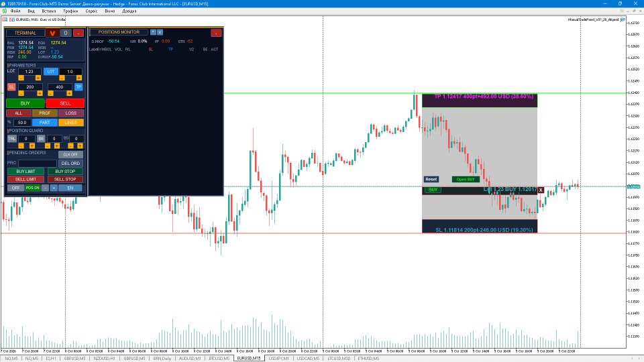Viewport: 644px width, 362px height.
Task: Click the plus button under the TRL value
Action: pyautogui.click(x=32, y=145)
